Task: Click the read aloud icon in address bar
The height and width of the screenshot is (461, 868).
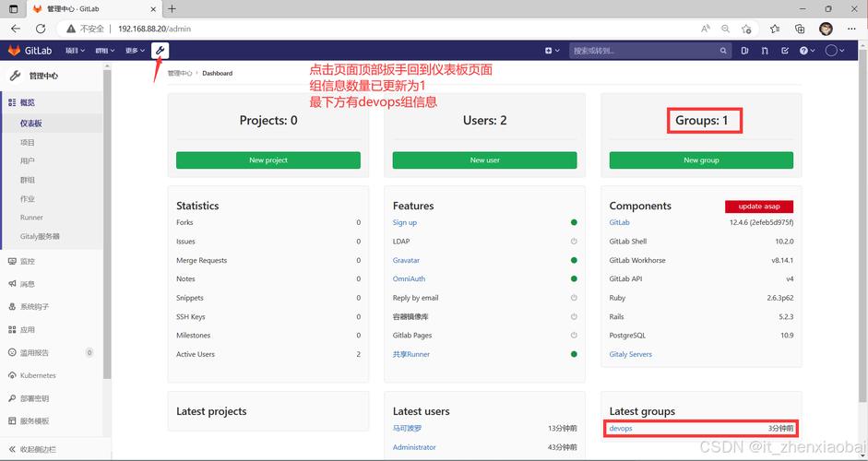Action: 706,29
